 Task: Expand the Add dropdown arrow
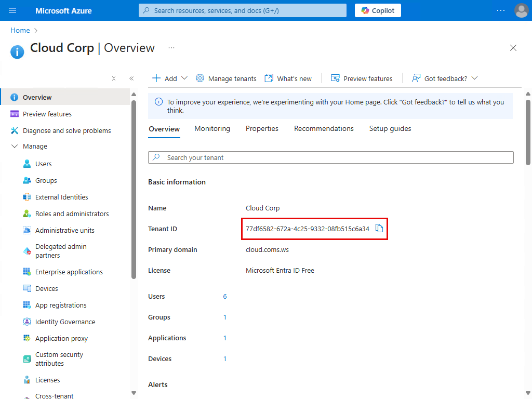point(184,78)
